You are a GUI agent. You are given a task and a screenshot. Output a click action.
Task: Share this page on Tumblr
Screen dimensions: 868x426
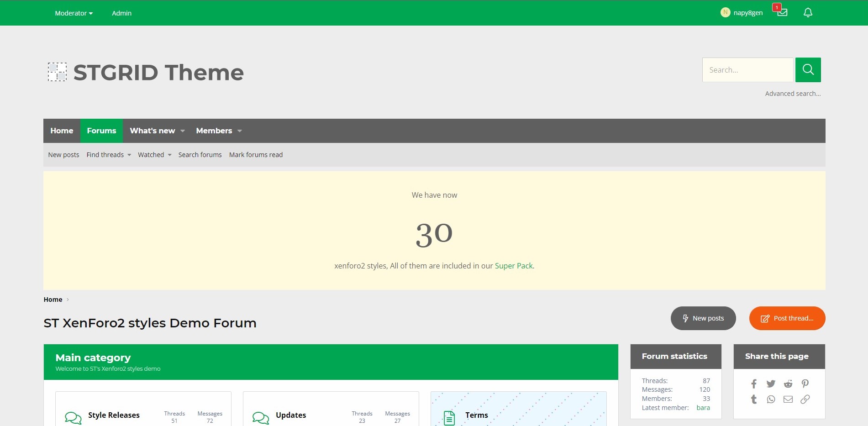point(754,400)
